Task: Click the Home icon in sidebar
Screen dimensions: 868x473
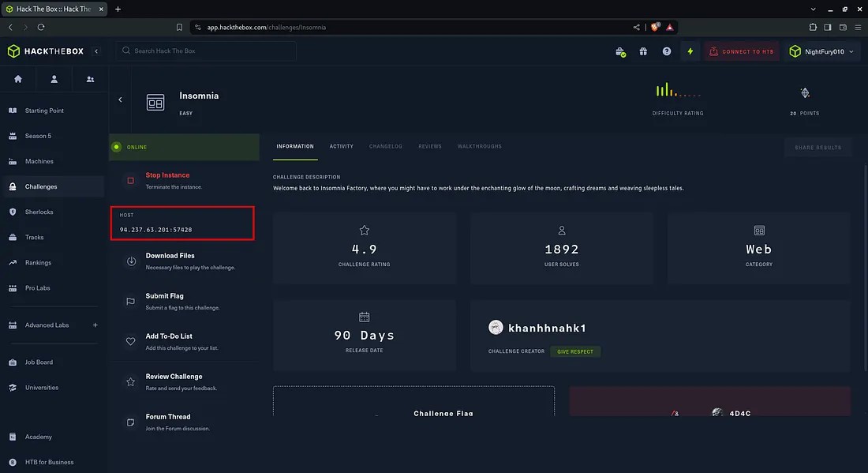Action: point(18,79)
